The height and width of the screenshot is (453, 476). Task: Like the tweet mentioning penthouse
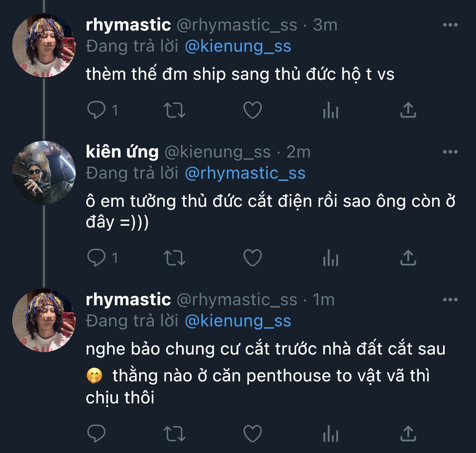point(252,434)
